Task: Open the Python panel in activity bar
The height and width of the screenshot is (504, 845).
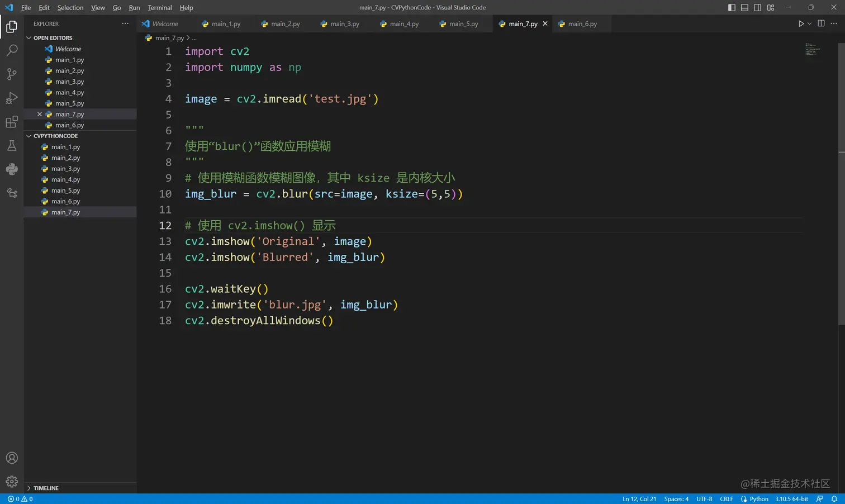Action: pyautogui.click(x=12, y=169)
